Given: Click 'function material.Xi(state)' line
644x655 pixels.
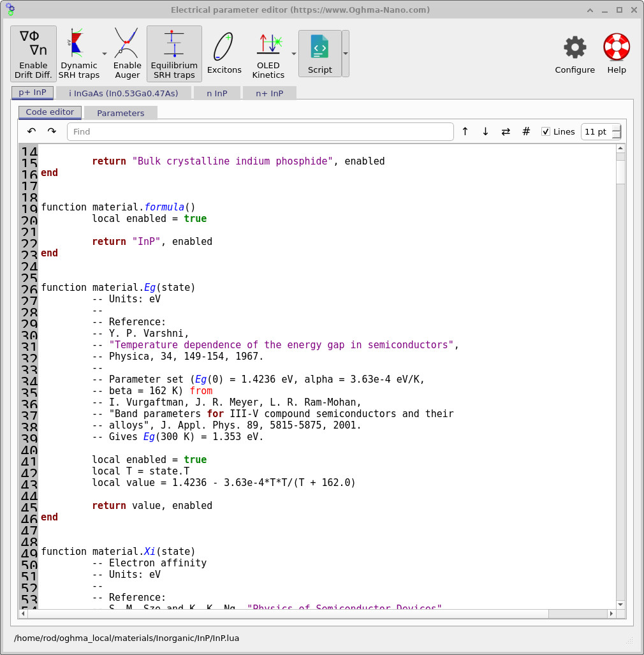Looking at the screenshot, I should 118,552.
